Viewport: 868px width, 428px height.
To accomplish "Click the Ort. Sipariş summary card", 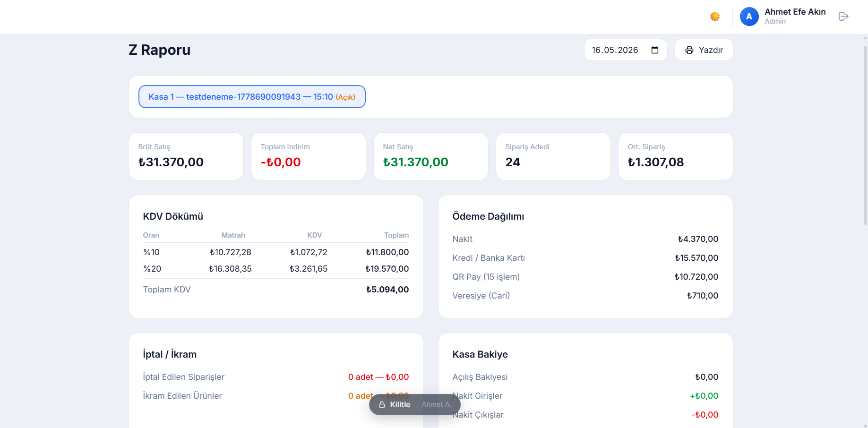I will 676,156.
